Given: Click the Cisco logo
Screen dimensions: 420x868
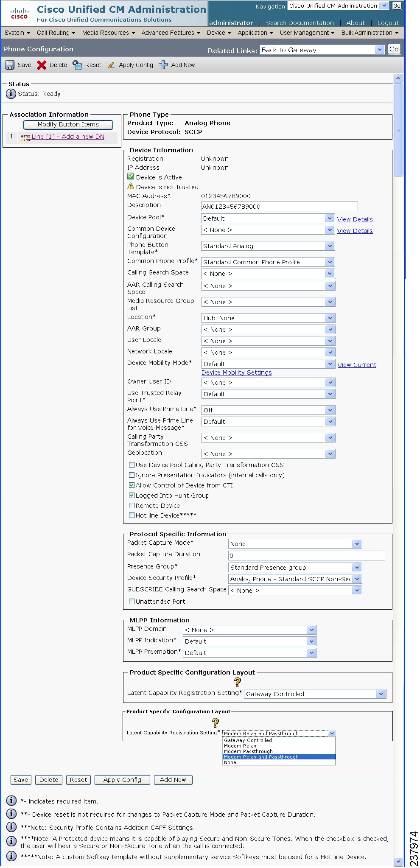Looking at the screenshot, I should tap(19, 13).
